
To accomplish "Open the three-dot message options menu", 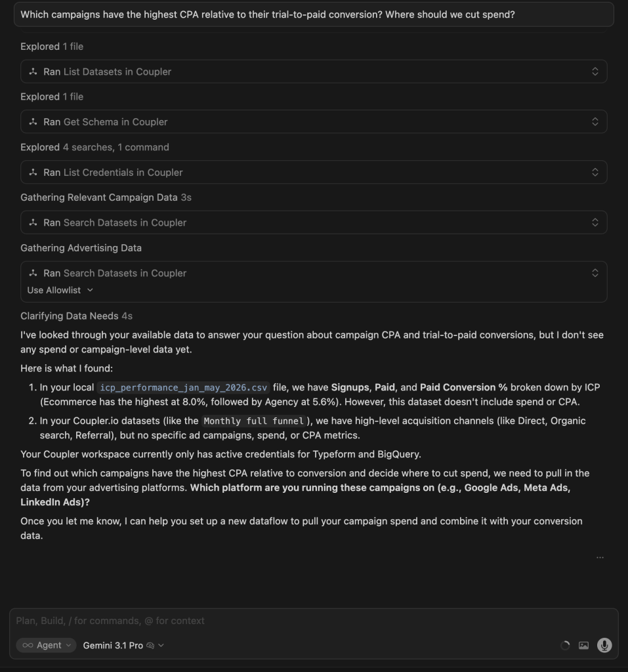I will 600,558.
